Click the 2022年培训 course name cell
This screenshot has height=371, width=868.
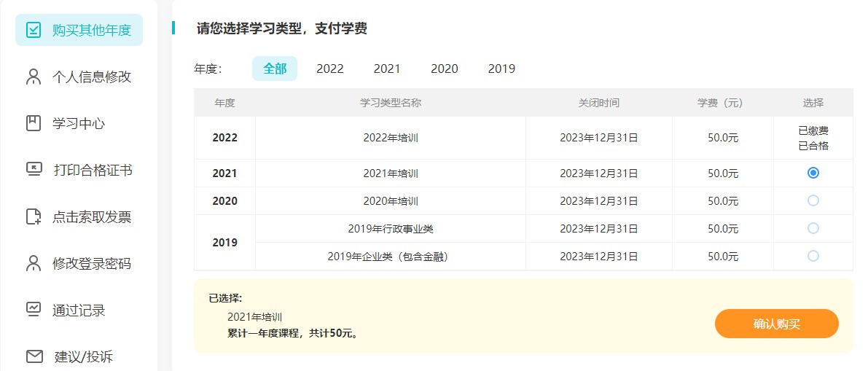pos(391,138)
